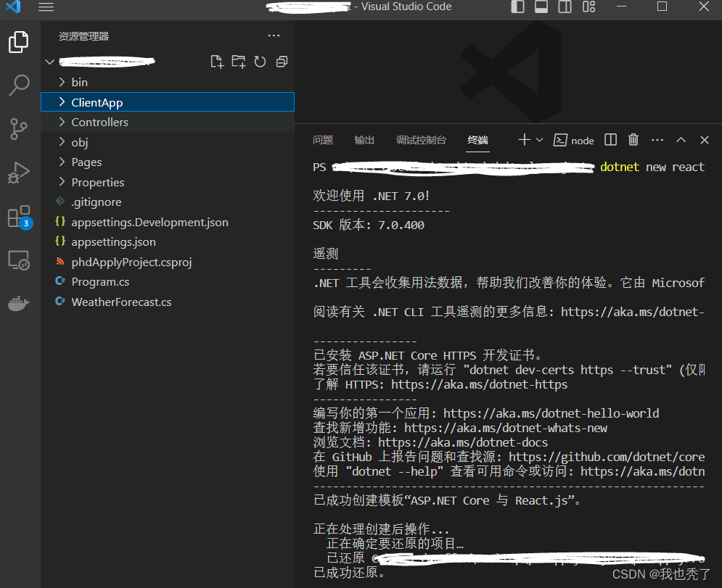
Task: Collapse all folders in explorer
Action: [x=282, y=62]
